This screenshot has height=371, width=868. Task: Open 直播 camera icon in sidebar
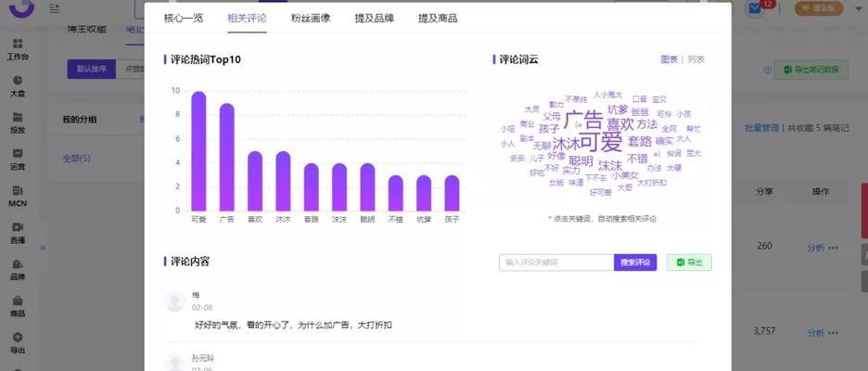[18, 227]
